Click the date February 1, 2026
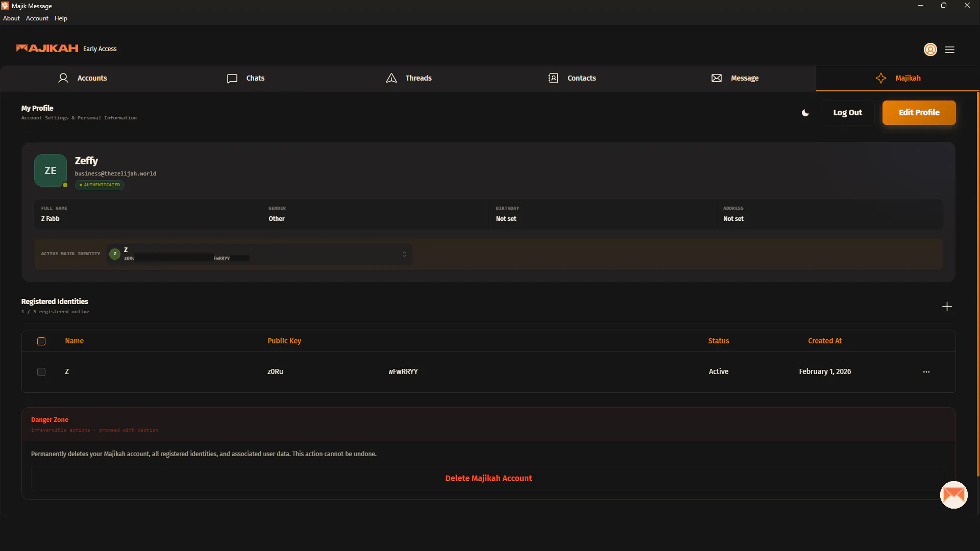 [x=825, y=372]
